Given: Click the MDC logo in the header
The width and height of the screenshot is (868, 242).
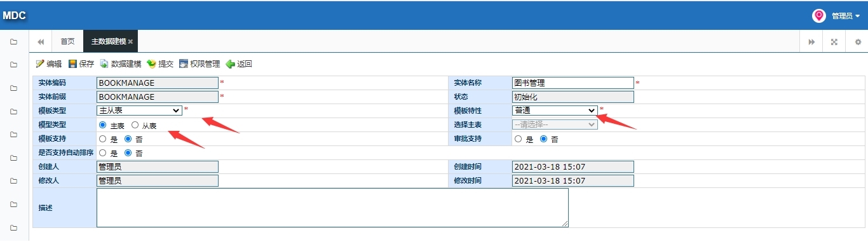Looking at the screenshot, I should (x=14, y=16).
